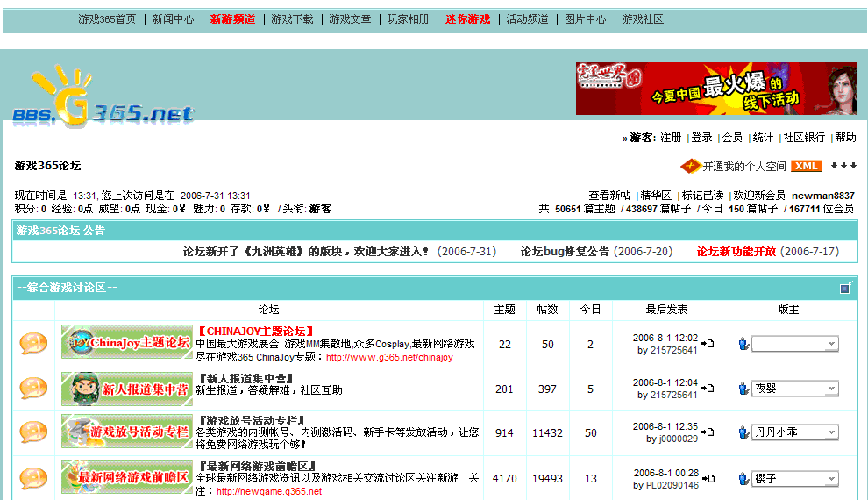Open 游戏365首页 in top navigation
The height and width of the screenshot is (500, 868).
pos(107,19)
